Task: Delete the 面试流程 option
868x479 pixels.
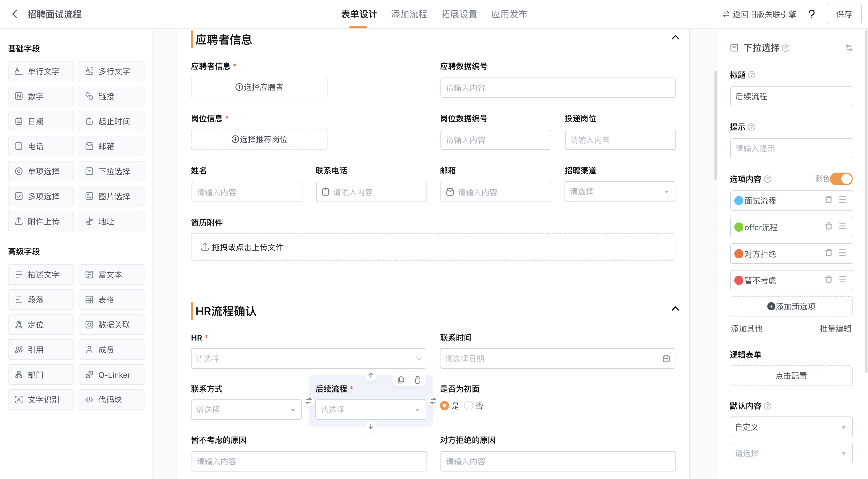Action: pos(828,200)
